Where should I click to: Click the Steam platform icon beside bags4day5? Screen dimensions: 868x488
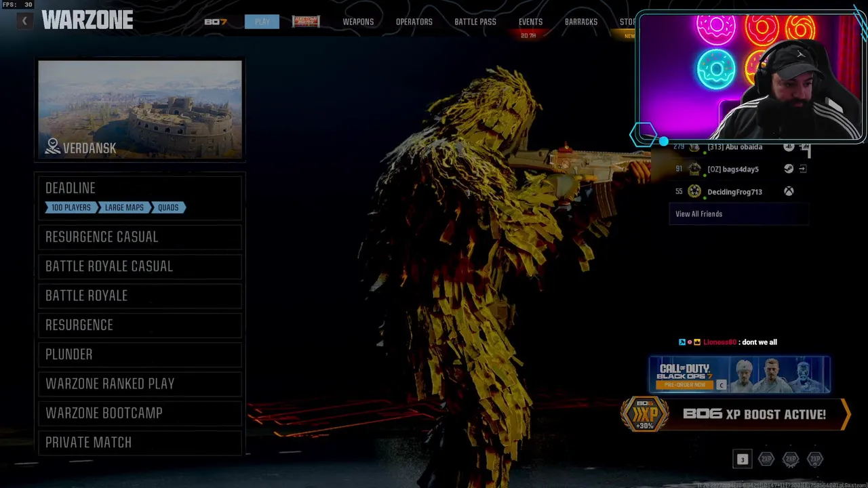(x=789, y=169)
